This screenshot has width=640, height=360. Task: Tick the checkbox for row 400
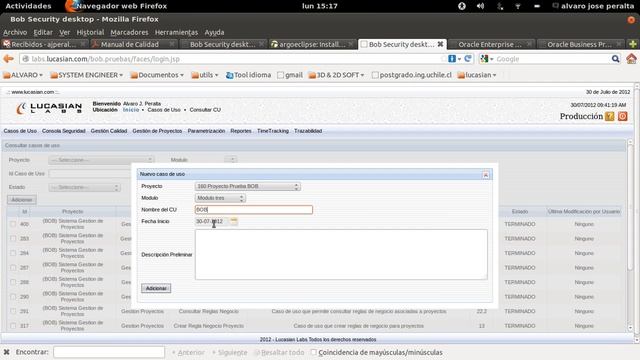(x=13, y=224)
